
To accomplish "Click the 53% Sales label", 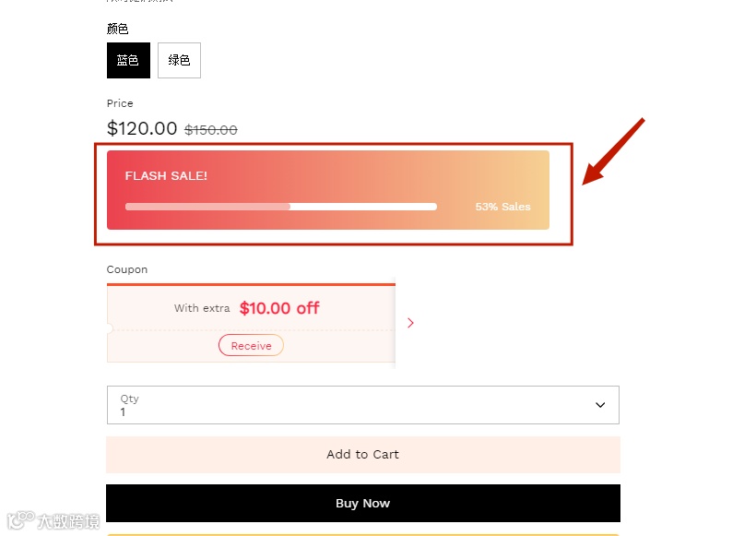I will [x=502, y=207].
